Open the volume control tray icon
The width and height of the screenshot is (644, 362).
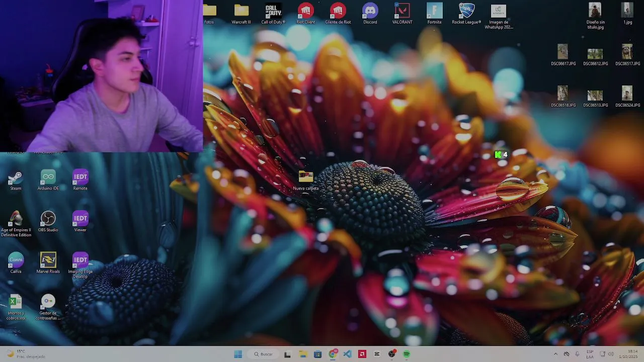pos(611,354)
